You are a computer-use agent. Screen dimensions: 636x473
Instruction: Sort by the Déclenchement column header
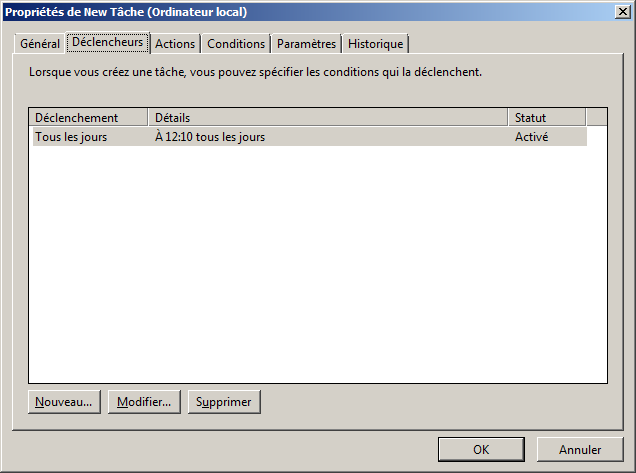(88, 118)
